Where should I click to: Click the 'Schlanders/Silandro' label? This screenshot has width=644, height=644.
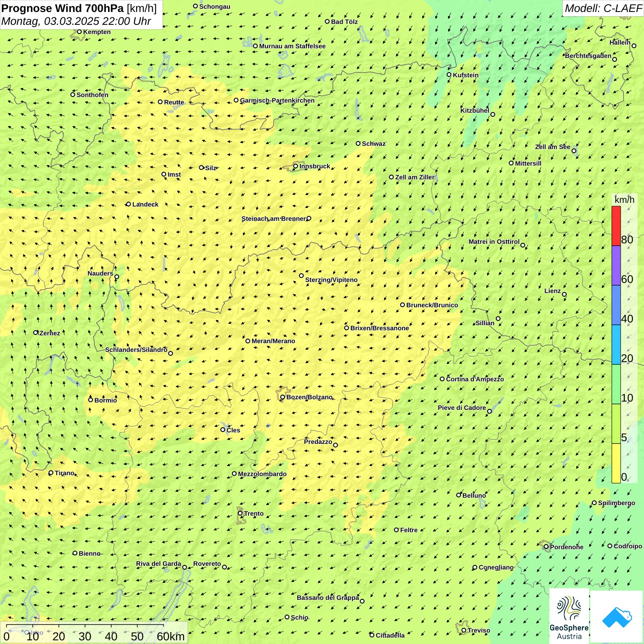coord(136,350)
